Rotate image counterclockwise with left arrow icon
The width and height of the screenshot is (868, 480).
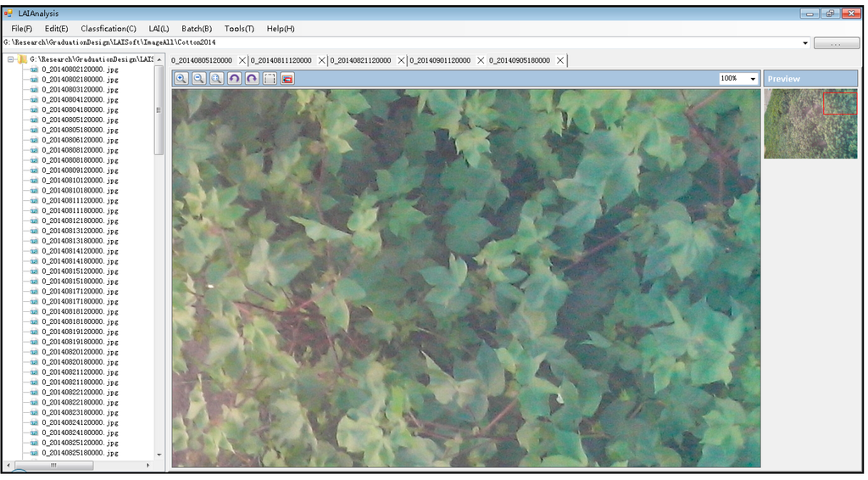coord(235,78)
